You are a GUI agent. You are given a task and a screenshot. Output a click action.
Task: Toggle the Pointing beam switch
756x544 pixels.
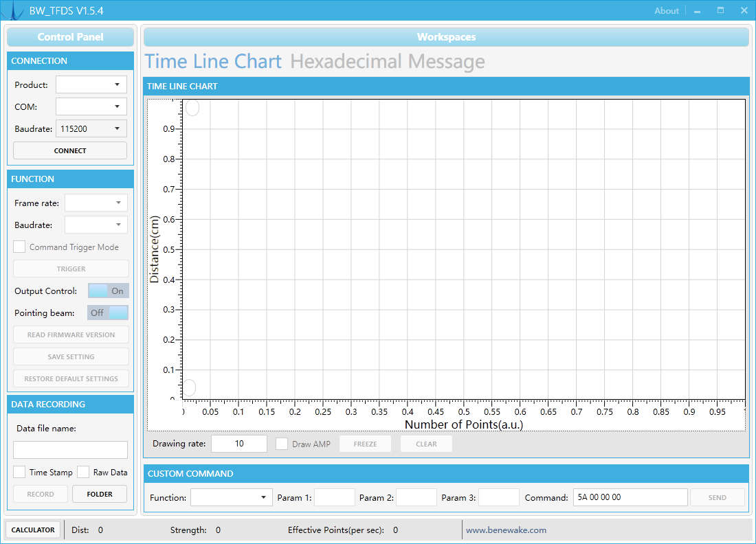point(108,313)
